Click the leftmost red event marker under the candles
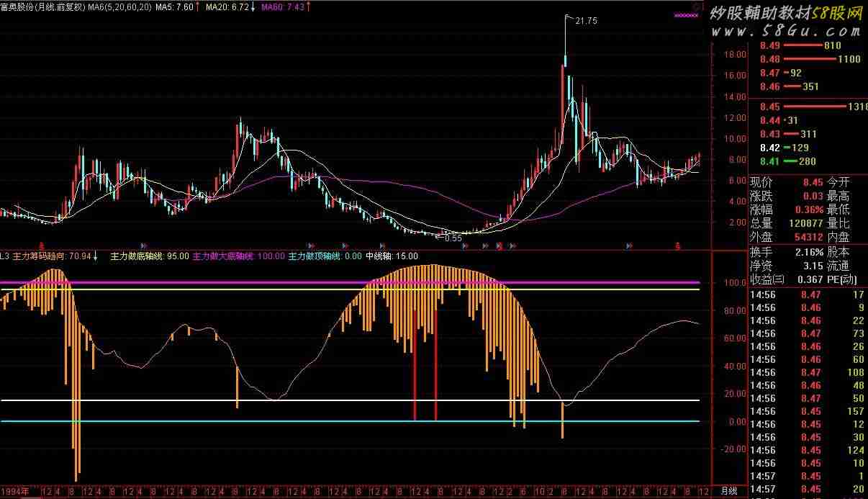This screenshot has height=499, width=868. pyautogui.click(x=41, y=246)
